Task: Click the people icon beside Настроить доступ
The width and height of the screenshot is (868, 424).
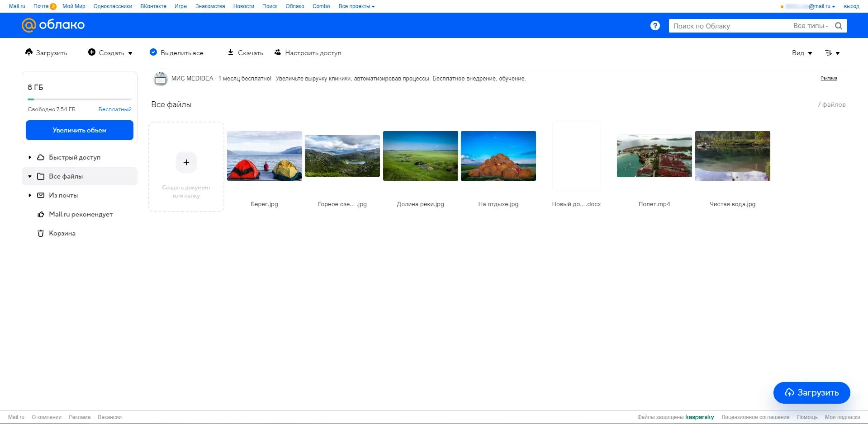Action: 278,52
